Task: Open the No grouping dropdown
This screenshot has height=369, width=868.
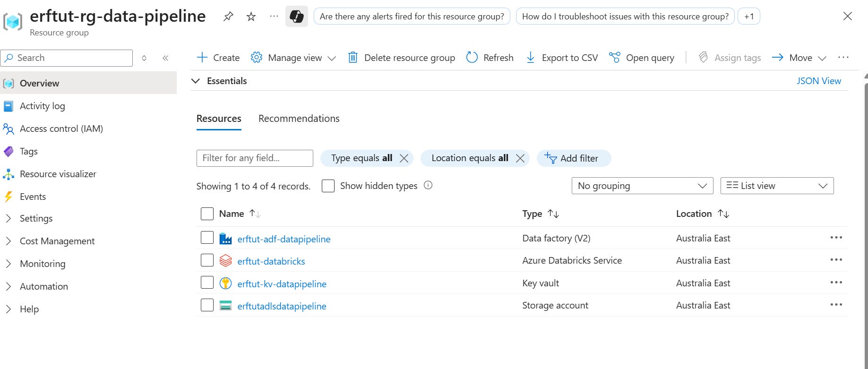Action: point(642,186)
